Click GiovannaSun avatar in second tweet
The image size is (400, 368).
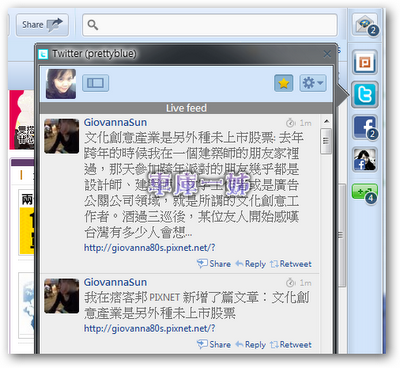coord(61,296)
